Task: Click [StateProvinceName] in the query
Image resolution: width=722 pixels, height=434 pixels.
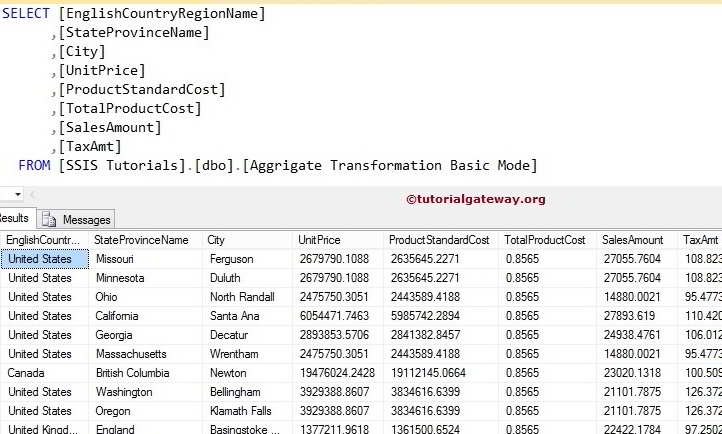Action: point(134,32)
